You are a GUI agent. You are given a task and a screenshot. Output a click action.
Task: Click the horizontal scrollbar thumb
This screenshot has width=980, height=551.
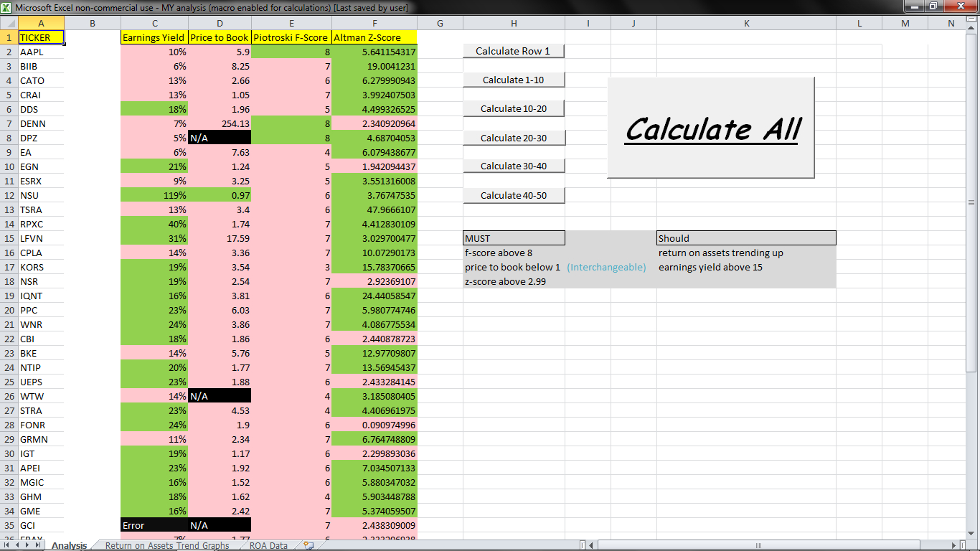pos(758,545)
